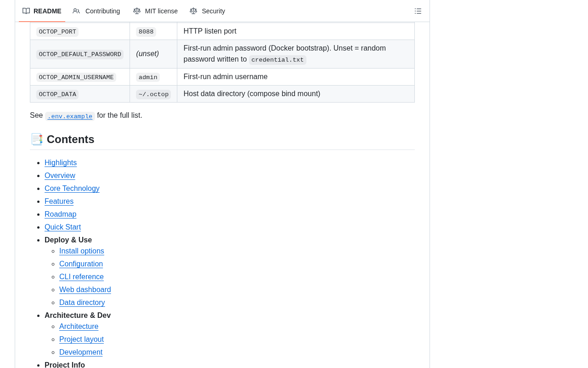The image size is (588, 368).
Task: Click the Contents heading
Action: click(70, 139)
